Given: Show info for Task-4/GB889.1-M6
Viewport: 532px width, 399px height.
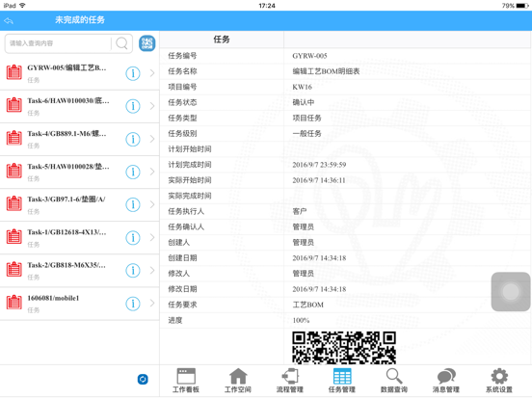Looking at the screenshot, I should (133, 139).
